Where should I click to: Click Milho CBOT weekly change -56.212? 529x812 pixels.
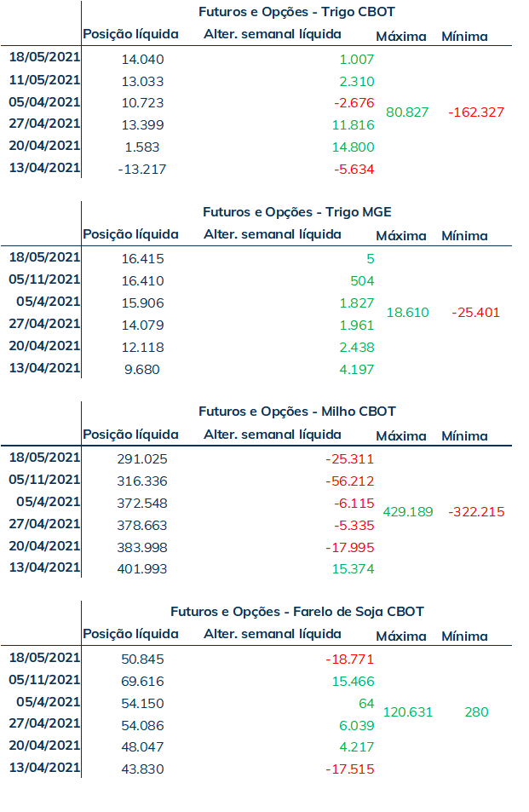pos(350,481)
